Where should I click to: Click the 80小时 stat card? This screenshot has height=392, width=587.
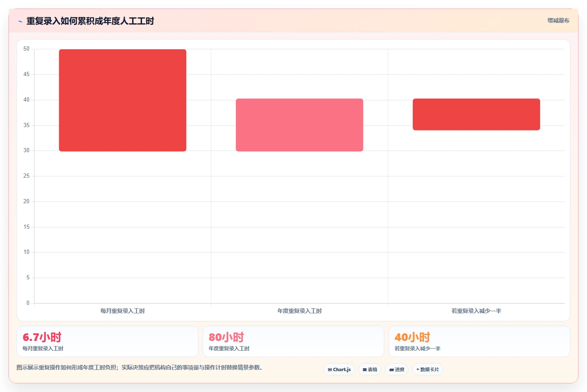pyautogui.click(x=293, y=341)
